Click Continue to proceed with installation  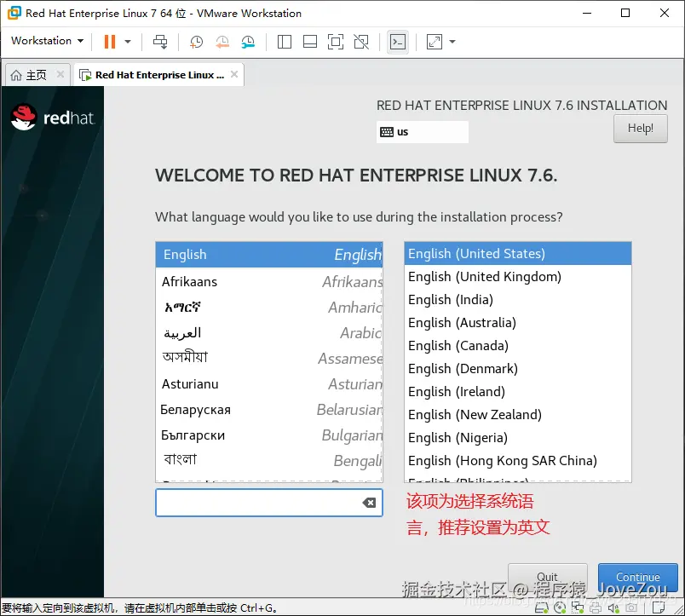(x=637, y=577)
